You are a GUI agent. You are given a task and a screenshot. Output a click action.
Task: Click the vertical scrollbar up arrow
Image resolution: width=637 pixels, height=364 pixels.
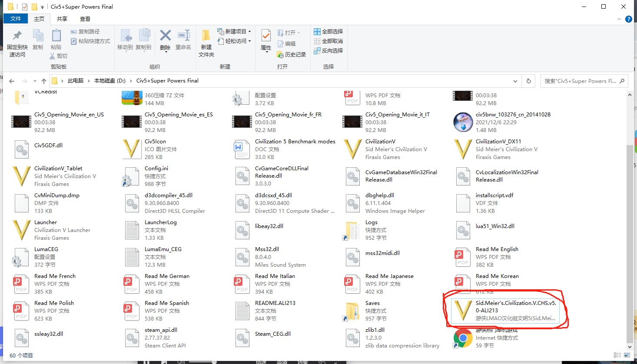[x=630, y=95]
